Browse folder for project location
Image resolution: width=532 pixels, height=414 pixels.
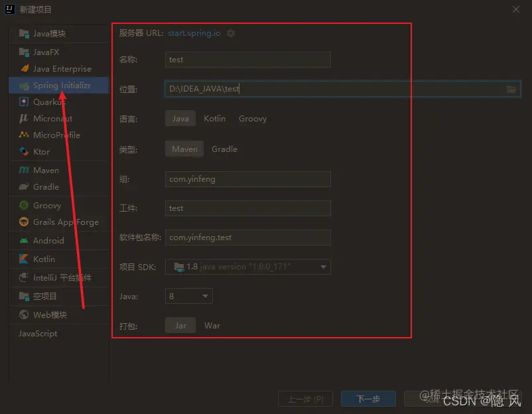(x=511, y=89)
